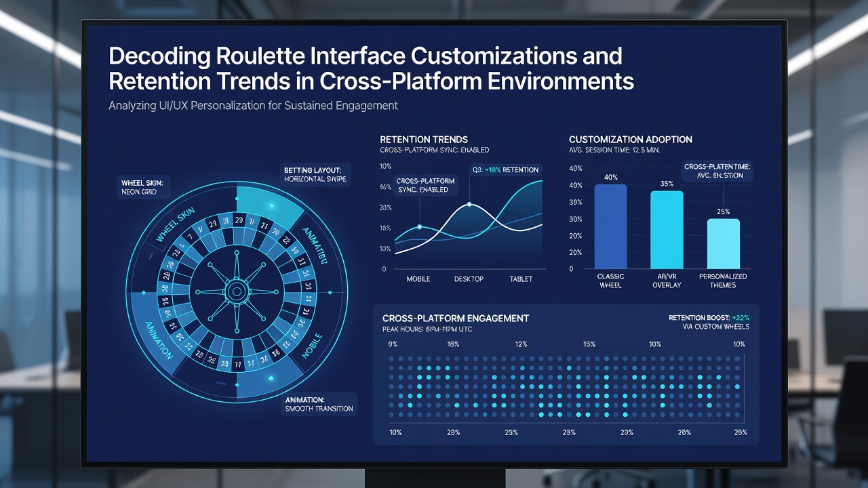This screenshot has width=868, height=488.
Task: Click the 'MOBILE' axis label under retention chart
Action: [x=418, y=279]
